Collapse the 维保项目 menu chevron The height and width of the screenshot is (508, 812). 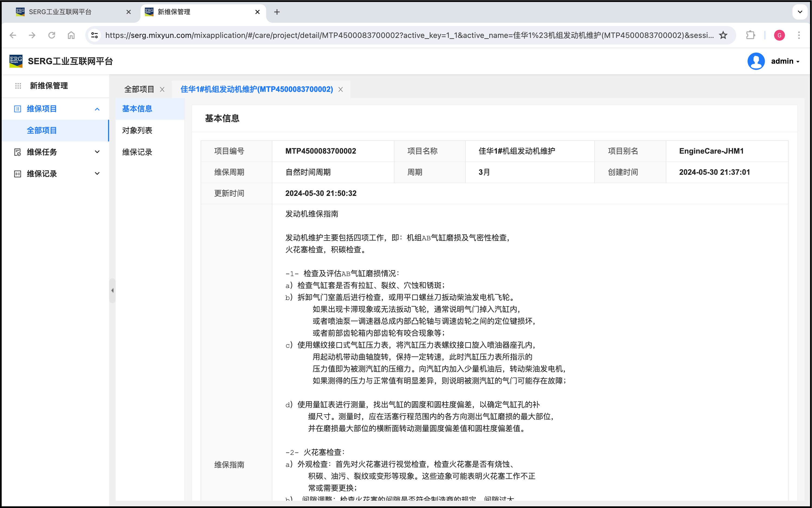coord(97,109)
